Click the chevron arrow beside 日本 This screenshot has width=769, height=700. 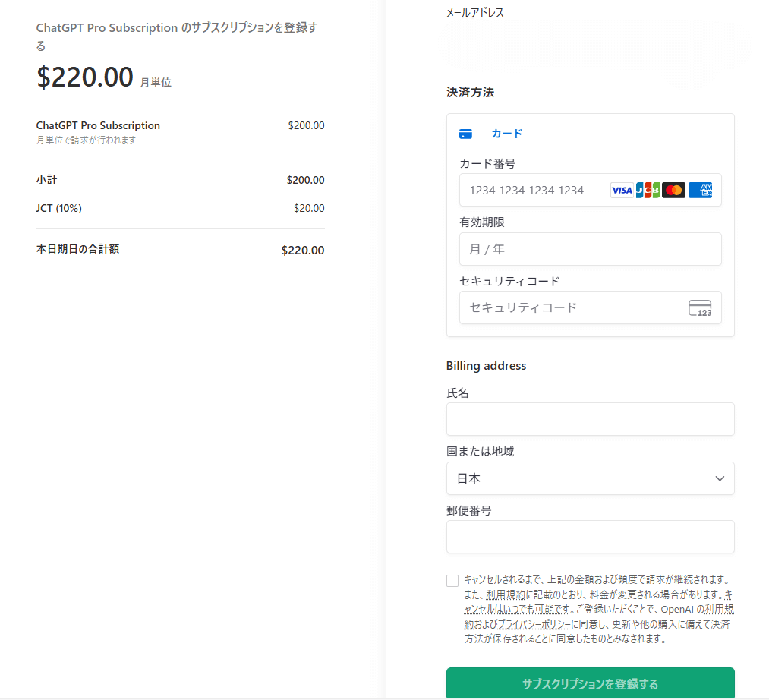pos(720,478)
